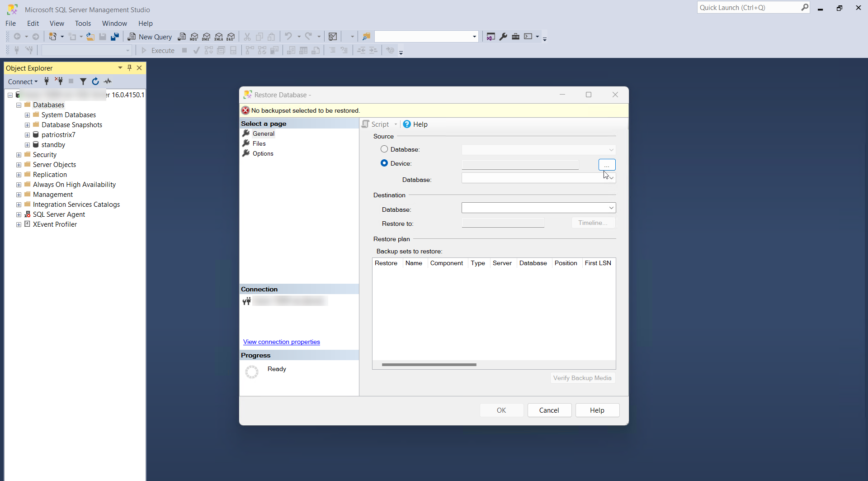The image size is (868, 481).
Task: Select the Device radio button
Action: (x=384, y=163)
